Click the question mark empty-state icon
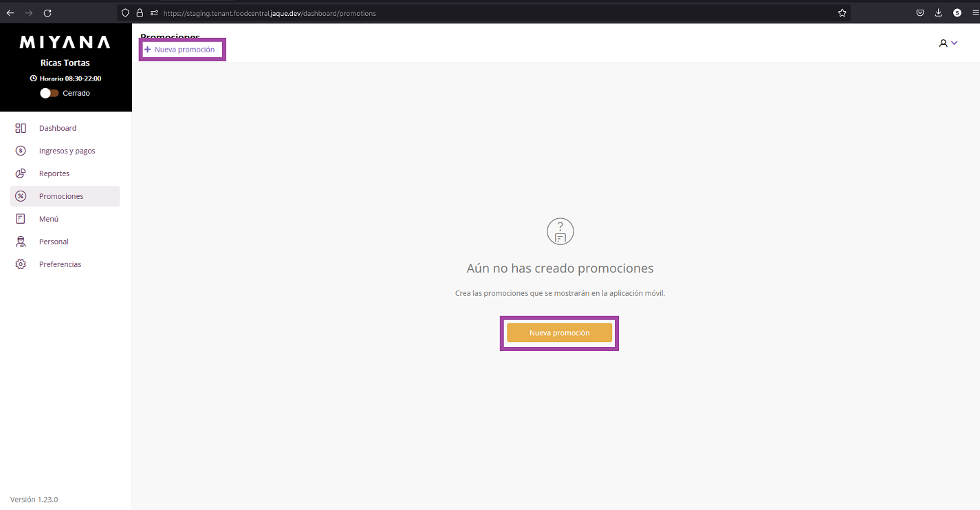This screenshot has width=980, height=510. pos(560,231)
